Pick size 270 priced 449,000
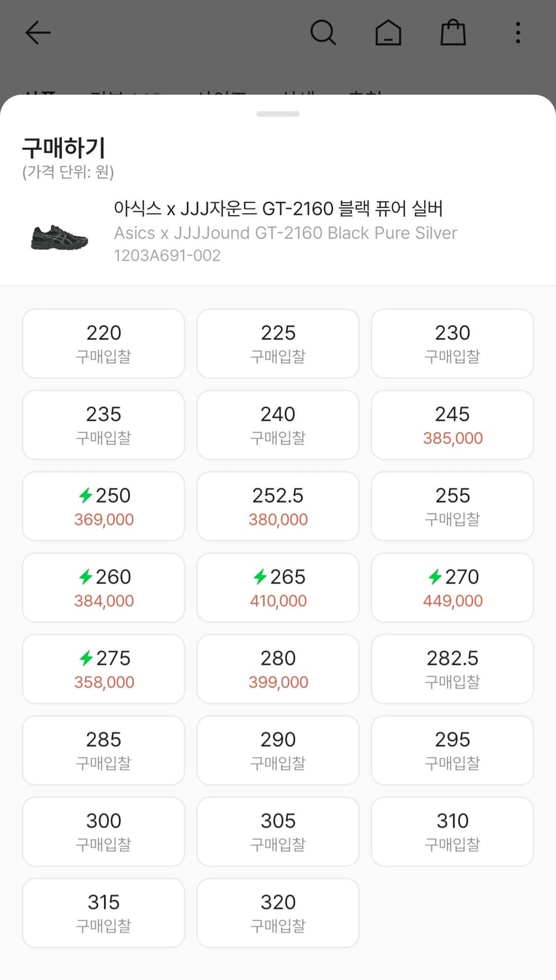The image size is (556, 980). (453, 588)
